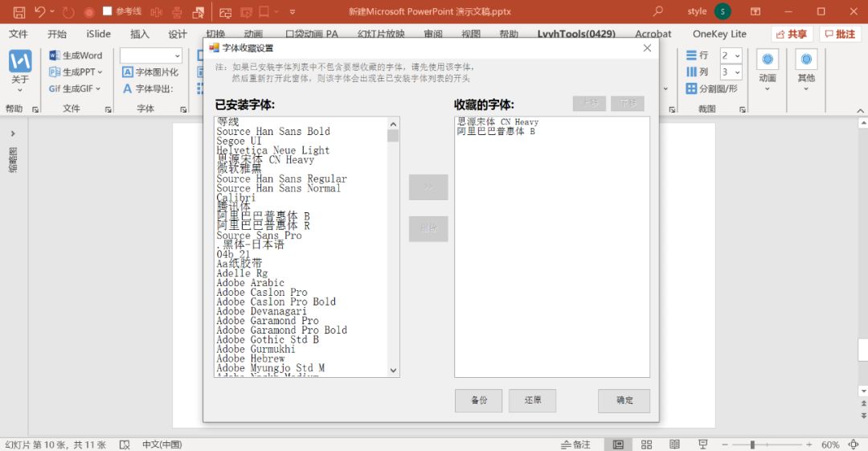Switch to the 插入 tab

tap(140, 34)
